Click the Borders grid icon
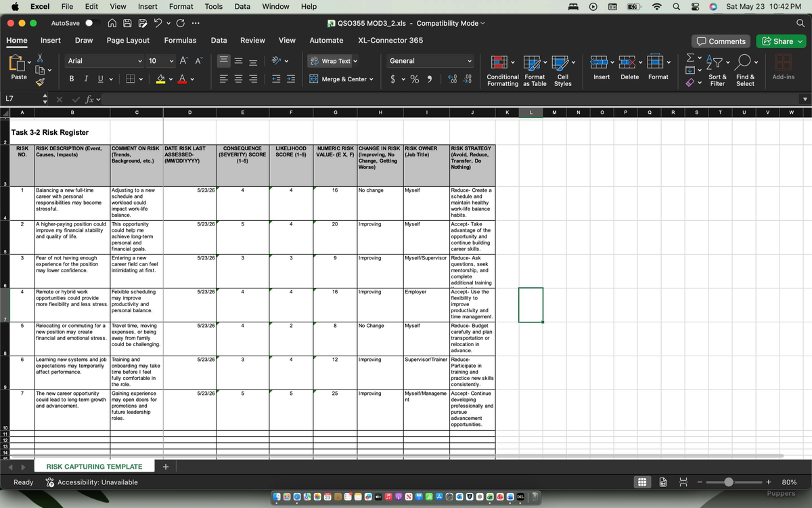 [x=130, y=79]
